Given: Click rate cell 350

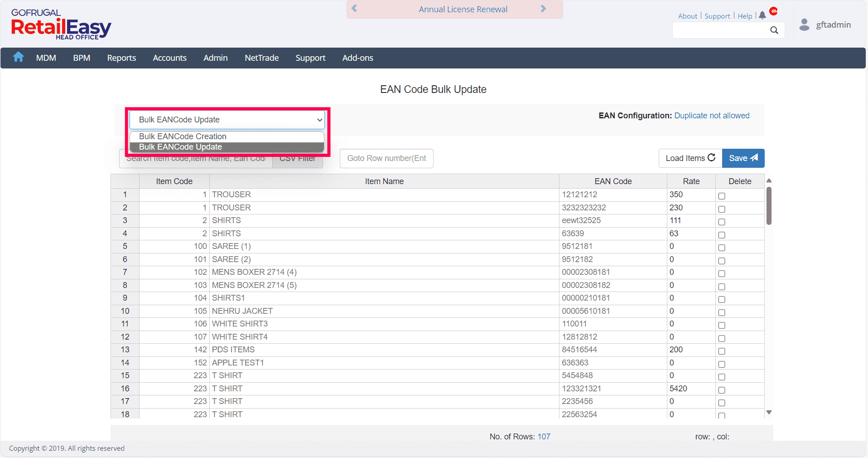Looking at the screenshot, I should (691, 195).
